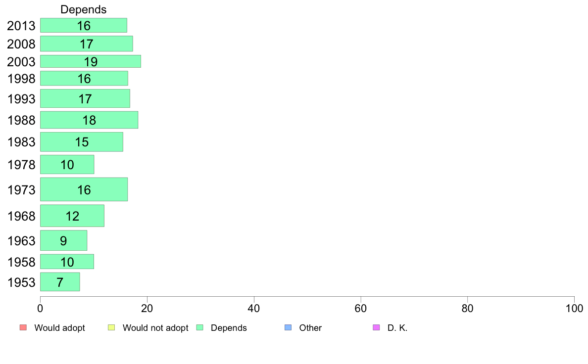Image resolution: width=588 pixels, height=364 pixels.
Task: Select the 2008 bar showing 17
Action: click(86, 44)
